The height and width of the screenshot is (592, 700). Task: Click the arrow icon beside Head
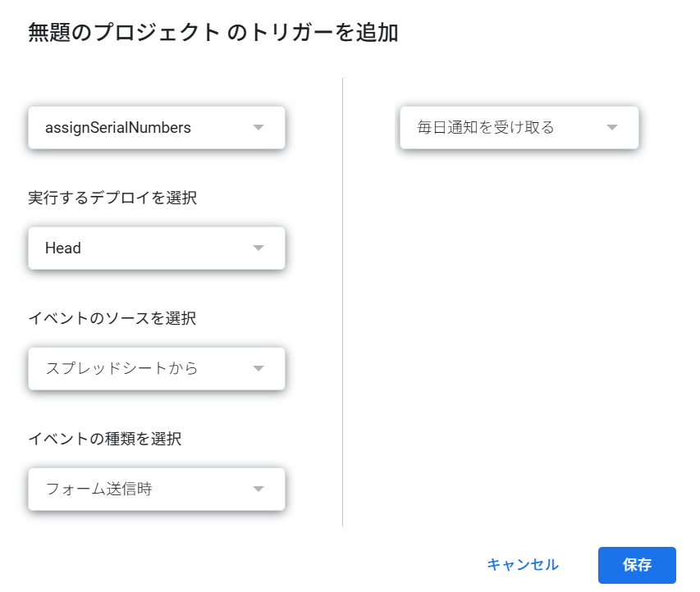tap(258, 248)
